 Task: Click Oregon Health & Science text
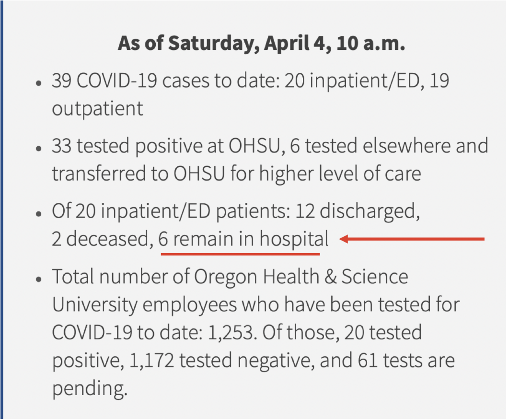(301, 277)
